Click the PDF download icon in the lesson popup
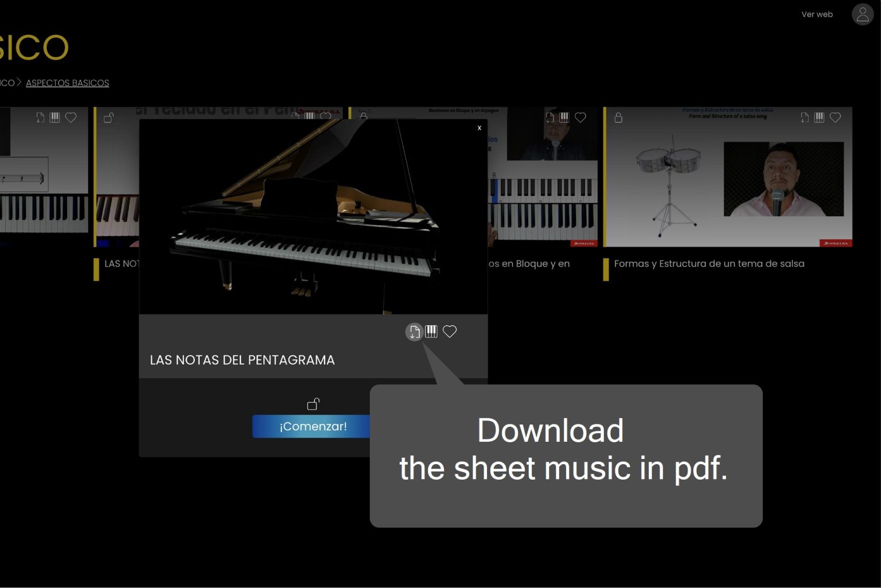 (414, 331)
